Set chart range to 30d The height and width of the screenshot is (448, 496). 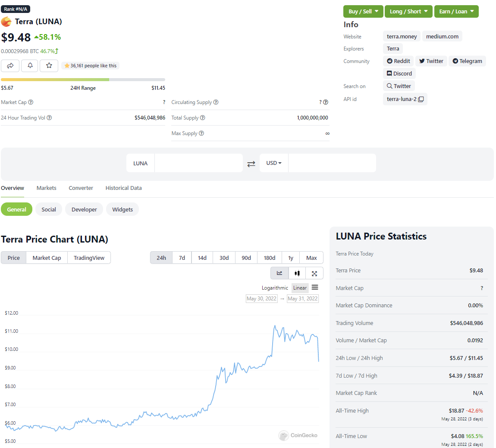[x=224, y=258]
